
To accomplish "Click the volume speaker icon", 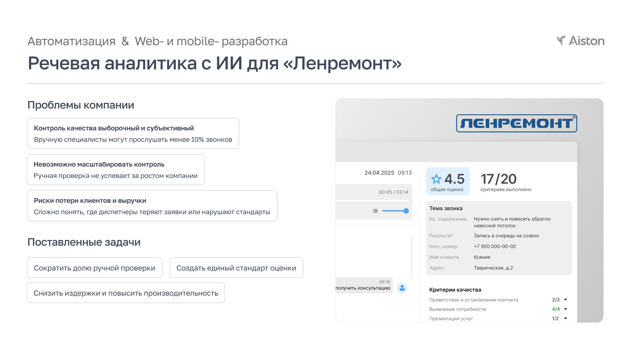I will pos(375,211).
